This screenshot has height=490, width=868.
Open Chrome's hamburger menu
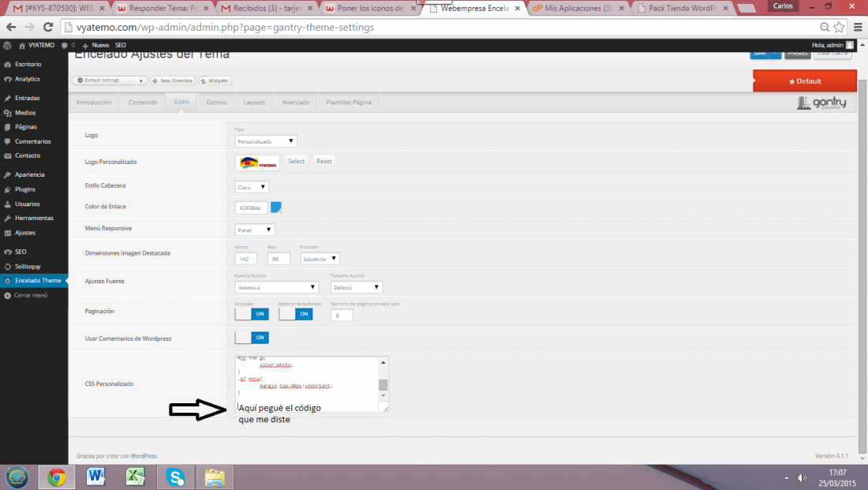tap(858, 27)
